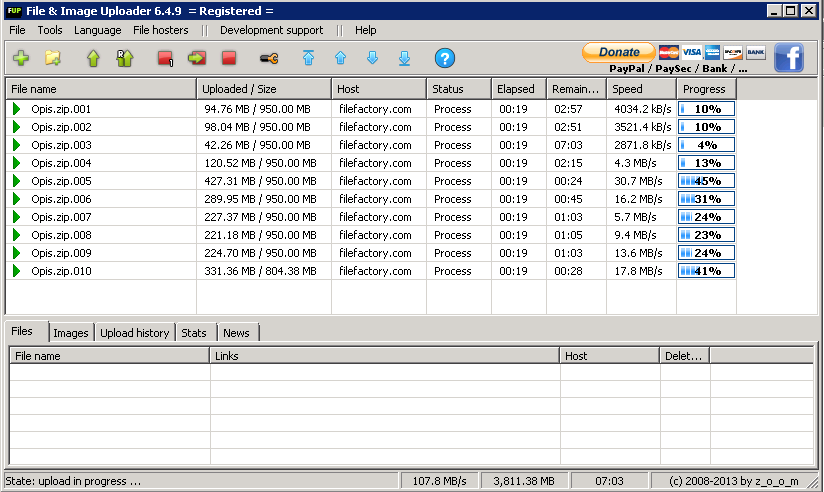Click the window resize grip in corner

point(813,481)
